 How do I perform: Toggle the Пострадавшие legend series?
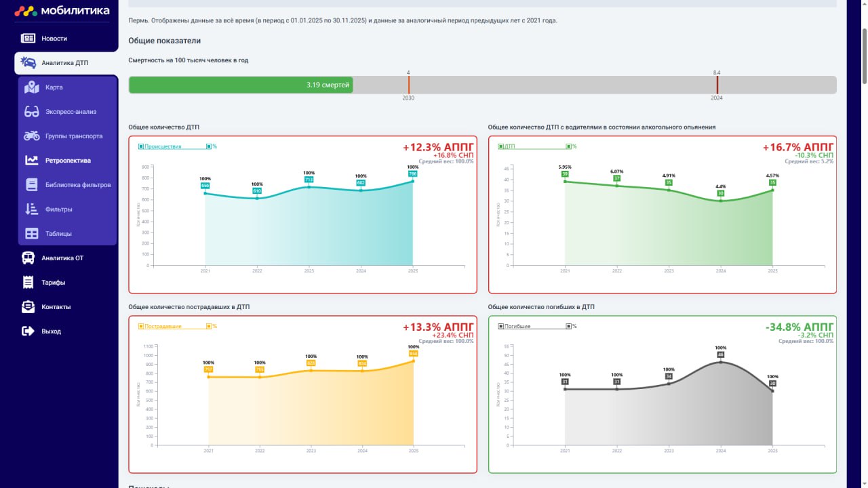(162, 327)
